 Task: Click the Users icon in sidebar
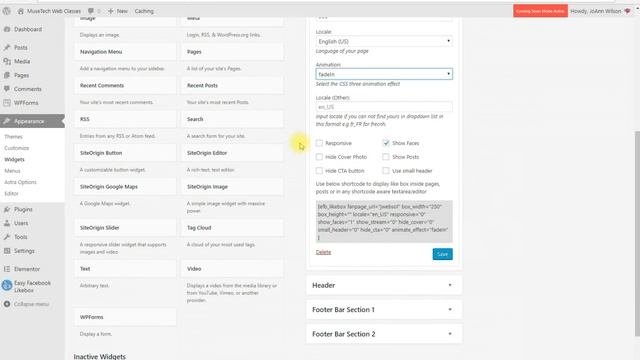(7, 223)
